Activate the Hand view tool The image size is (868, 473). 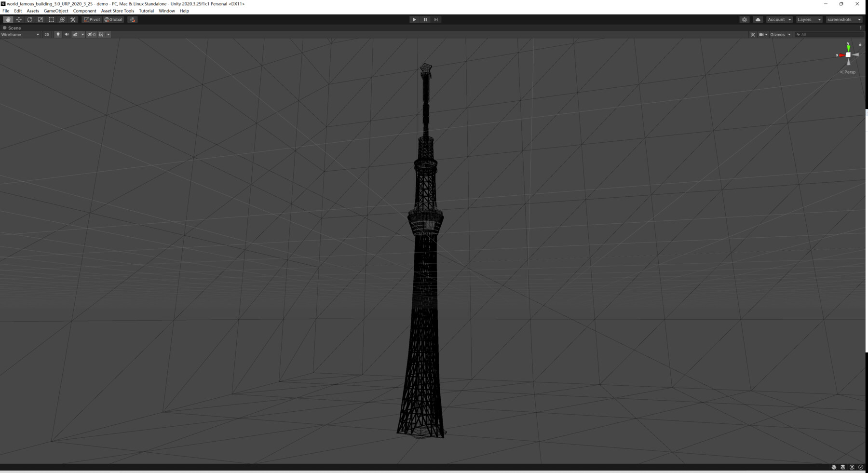pyautogui.click(x=8, y=19)
